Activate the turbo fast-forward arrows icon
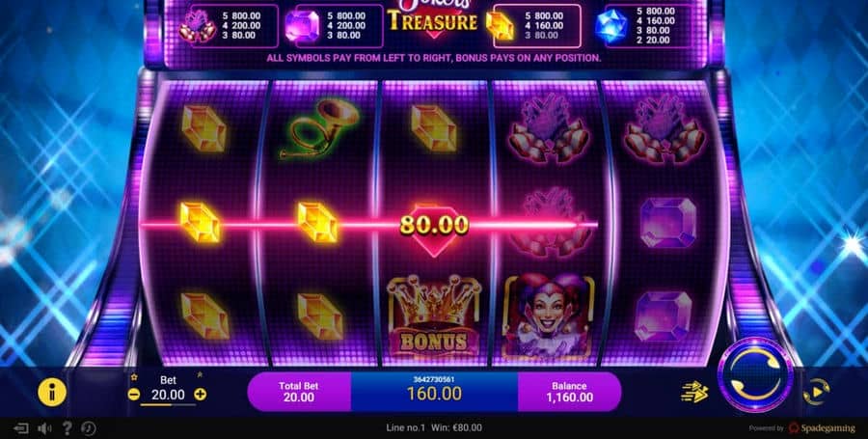The height and width of the screenshot is (439, 868). pos(694,392)
